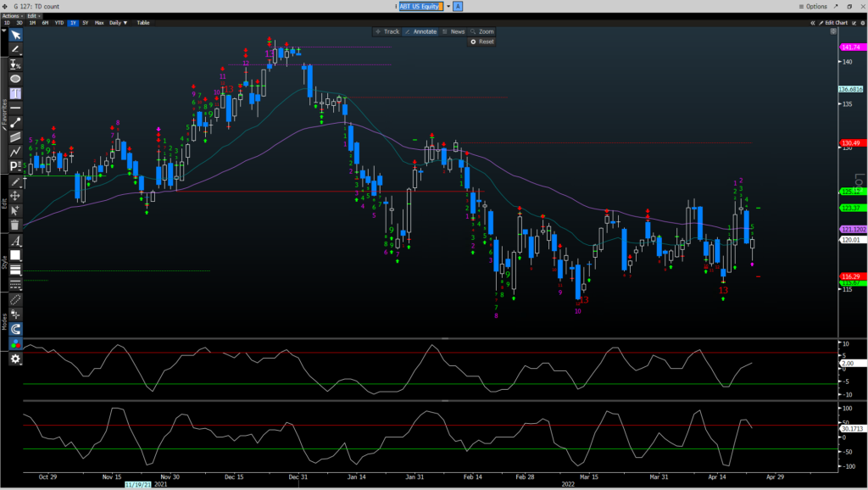Click the edit pencil tool in Edit section
This screenshot has width=868, height=490.
coord(15,181)
